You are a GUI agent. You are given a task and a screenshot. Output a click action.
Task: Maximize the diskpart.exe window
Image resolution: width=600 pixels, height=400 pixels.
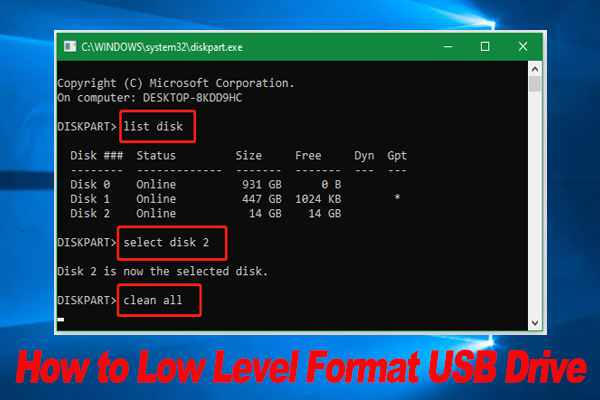coord(485,47)
